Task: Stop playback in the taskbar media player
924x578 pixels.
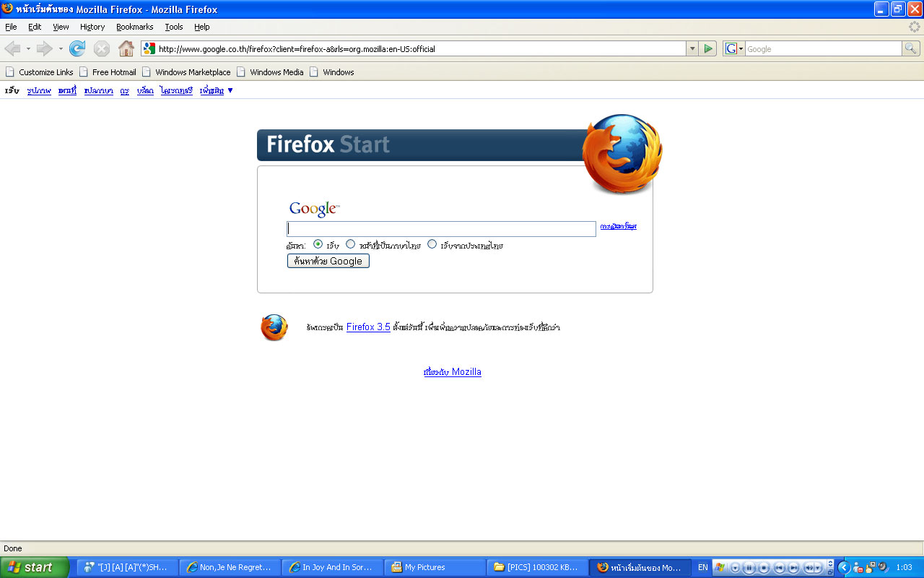Action: 764,568
